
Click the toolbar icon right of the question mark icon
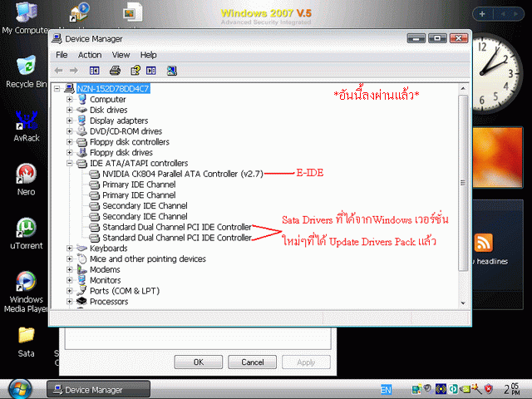click(151, 71)
